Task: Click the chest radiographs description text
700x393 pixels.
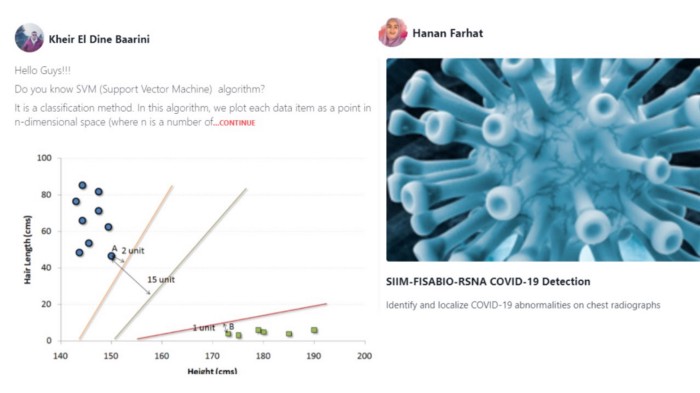Action: coord(523,305)
